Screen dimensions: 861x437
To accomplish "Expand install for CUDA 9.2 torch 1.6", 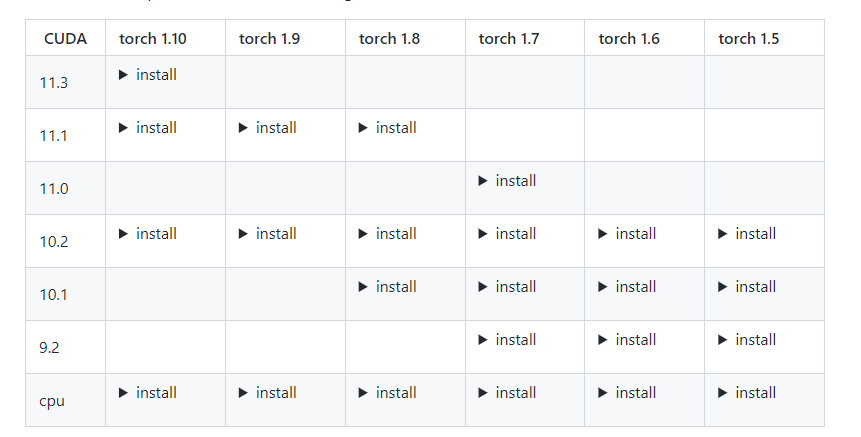I will [x=628, y=340].
